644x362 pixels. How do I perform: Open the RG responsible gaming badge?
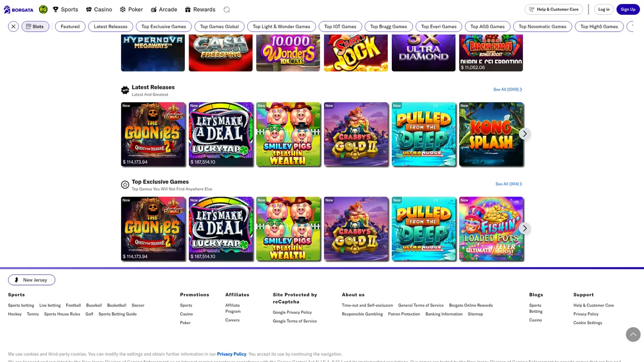(43, 9)
